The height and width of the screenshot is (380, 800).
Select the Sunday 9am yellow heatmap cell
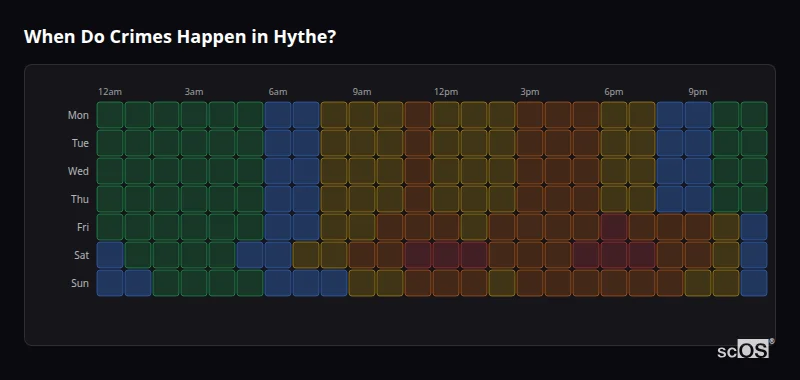(x=362, y=283)
